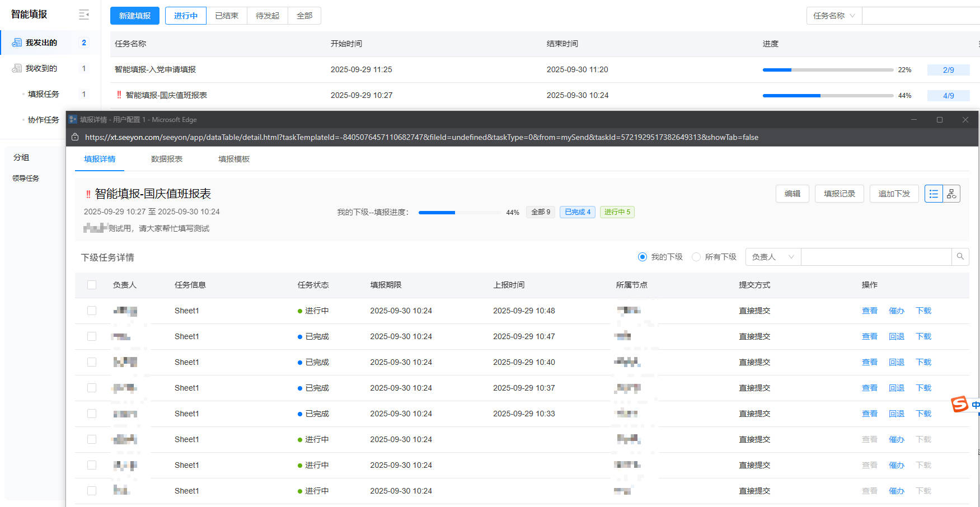Click the 新建填报 button
This screenshot has height=507, width=980.
135,16
